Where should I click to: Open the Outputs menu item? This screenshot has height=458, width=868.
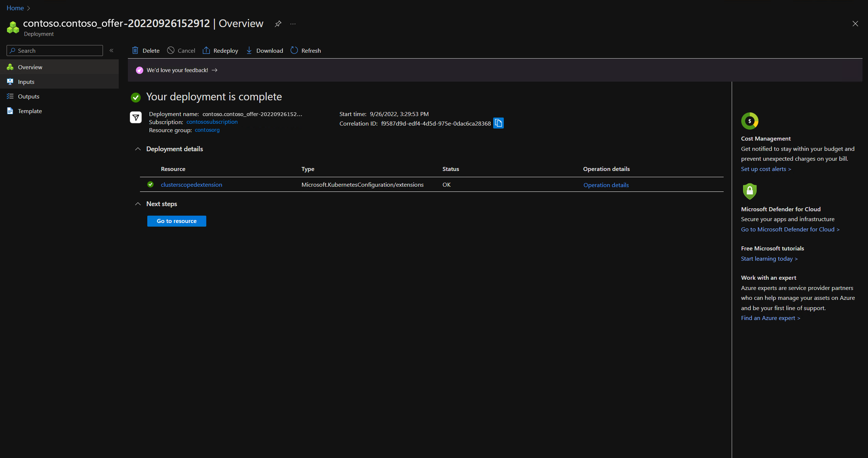pyautogui.click(x=28, y=96)
